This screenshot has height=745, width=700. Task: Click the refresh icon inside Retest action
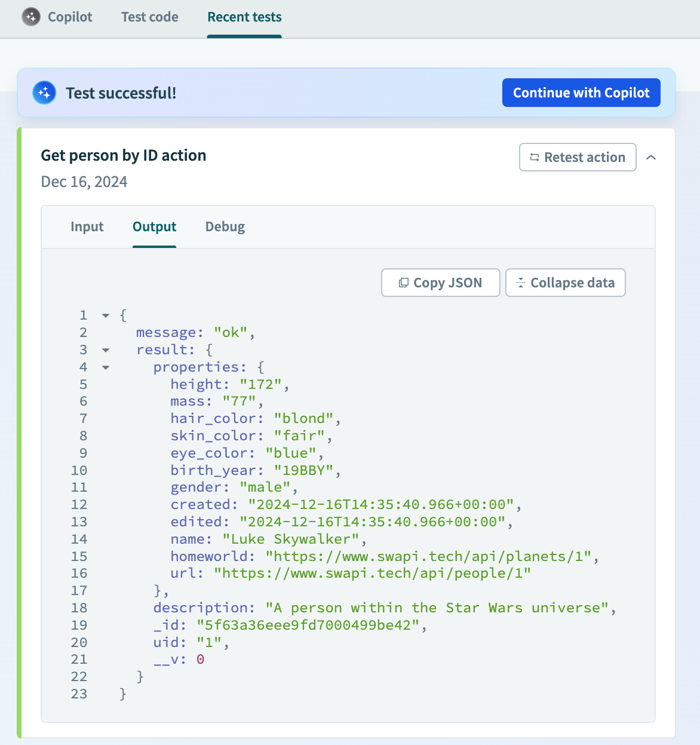534,157
